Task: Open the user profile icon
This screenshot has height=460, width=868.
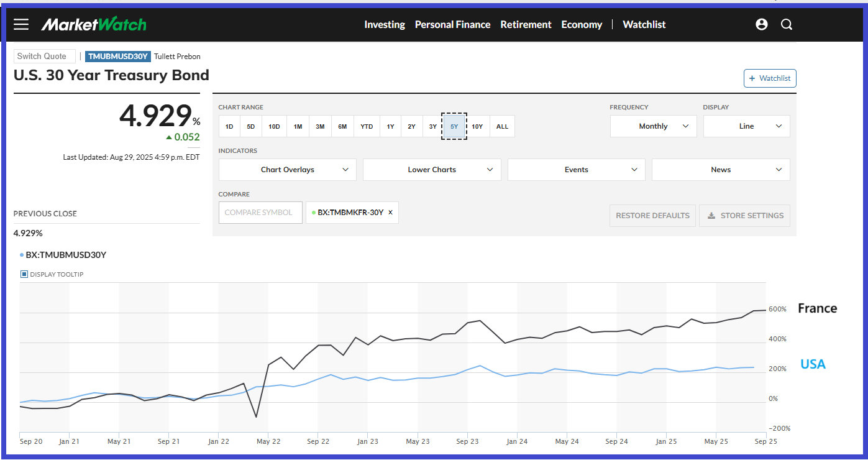Action: 762,24
